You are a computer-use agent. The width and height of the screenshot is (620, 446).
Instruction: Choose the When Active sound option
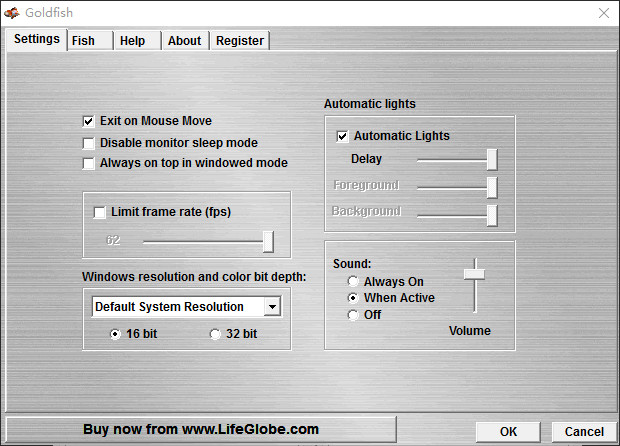(x=352, y=298)
